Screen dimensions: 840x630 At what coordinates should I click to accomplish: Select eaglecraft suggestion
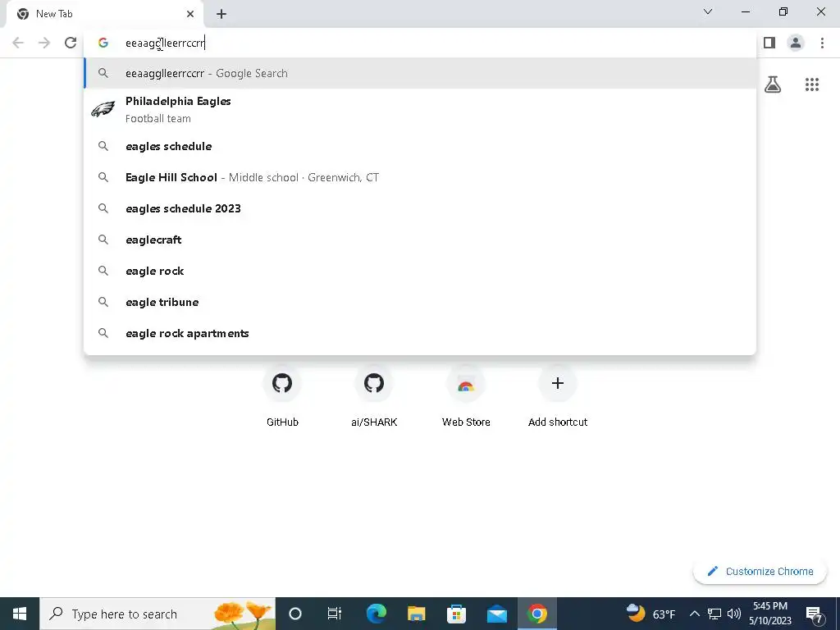(420, 240)
